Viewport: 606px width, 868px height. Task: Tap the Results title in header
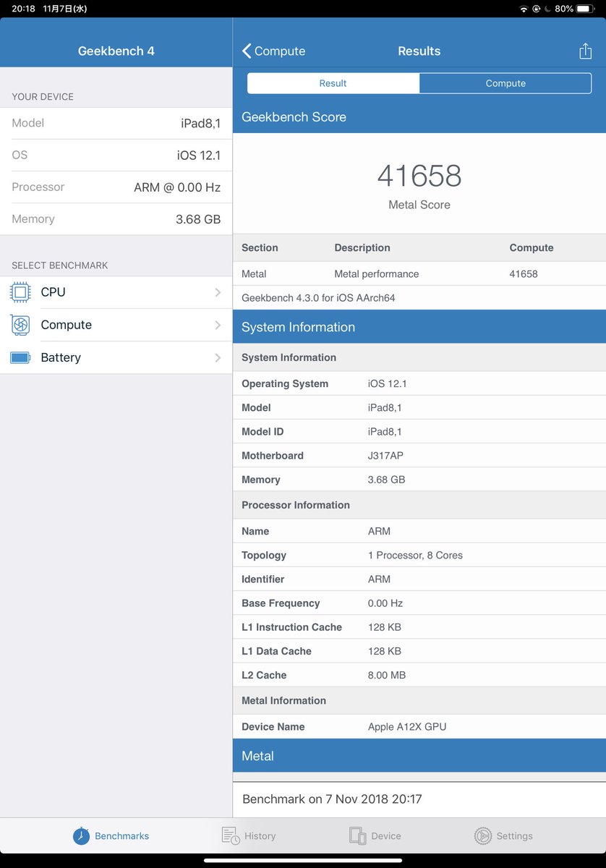(x=419, y=51)
